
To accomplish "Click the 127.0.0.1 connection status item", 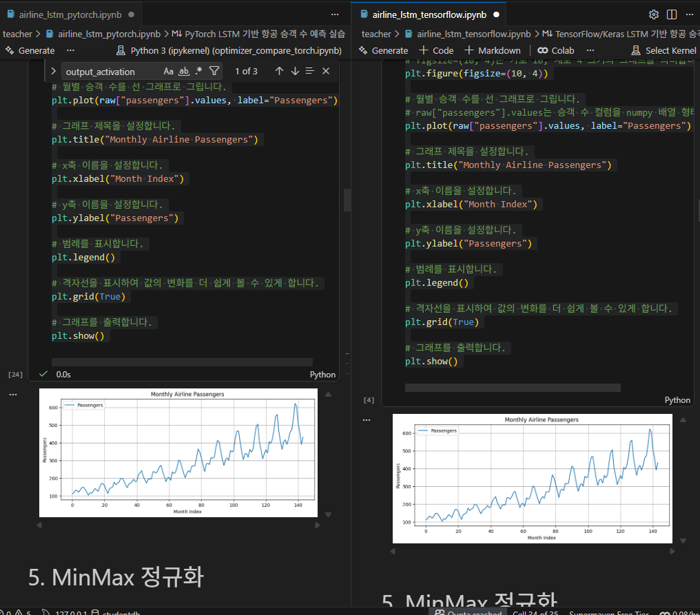I will (65, 612).
